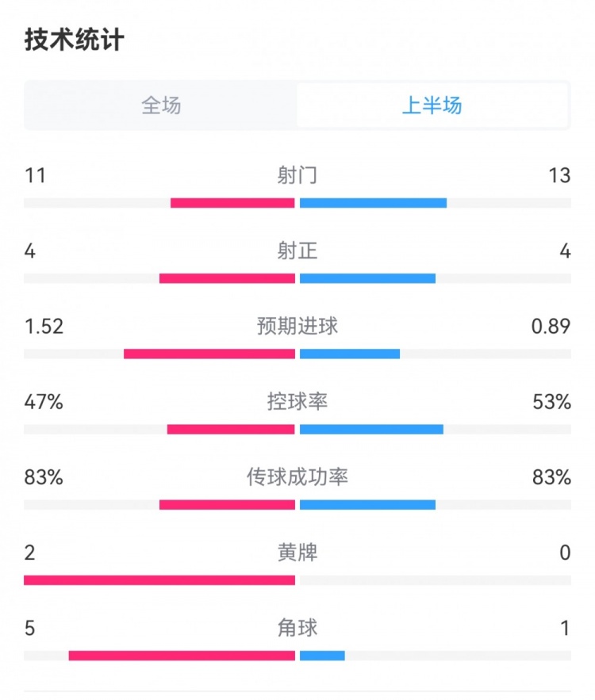Click the 黄牌 stat label

tap(297, 553)
